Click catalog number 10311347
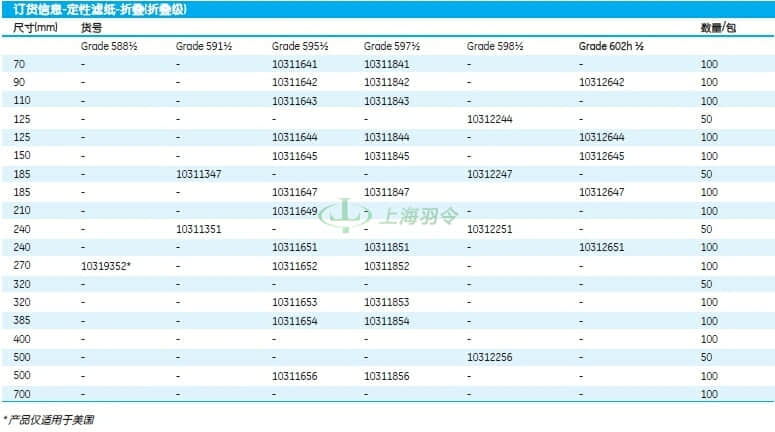The width and height of the screenshot is (775, 432). click(199, 174)
